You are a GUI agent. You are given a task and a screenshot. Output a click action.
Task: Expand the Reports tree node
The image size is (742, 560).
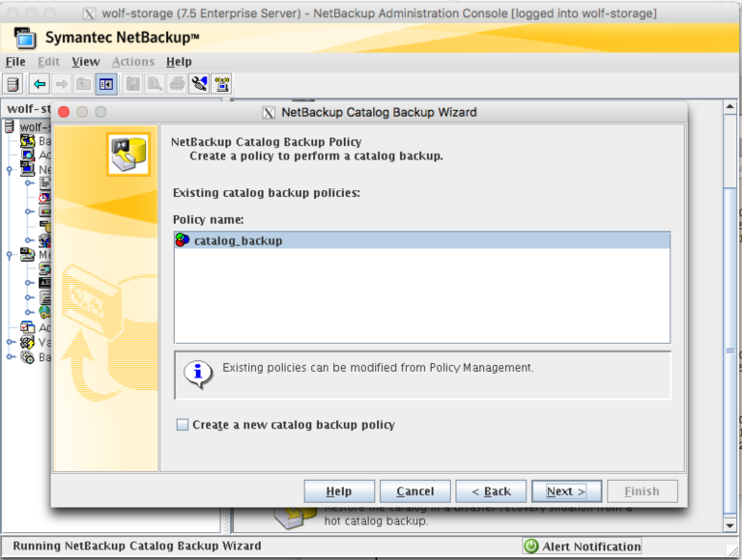[29, 183]
